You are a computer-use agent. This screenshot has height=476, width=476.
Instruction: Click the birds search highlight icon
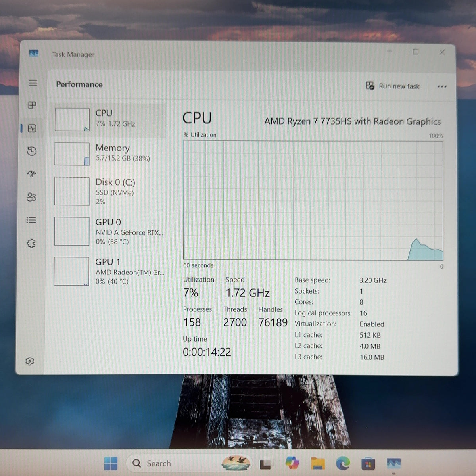coord(236,463)
